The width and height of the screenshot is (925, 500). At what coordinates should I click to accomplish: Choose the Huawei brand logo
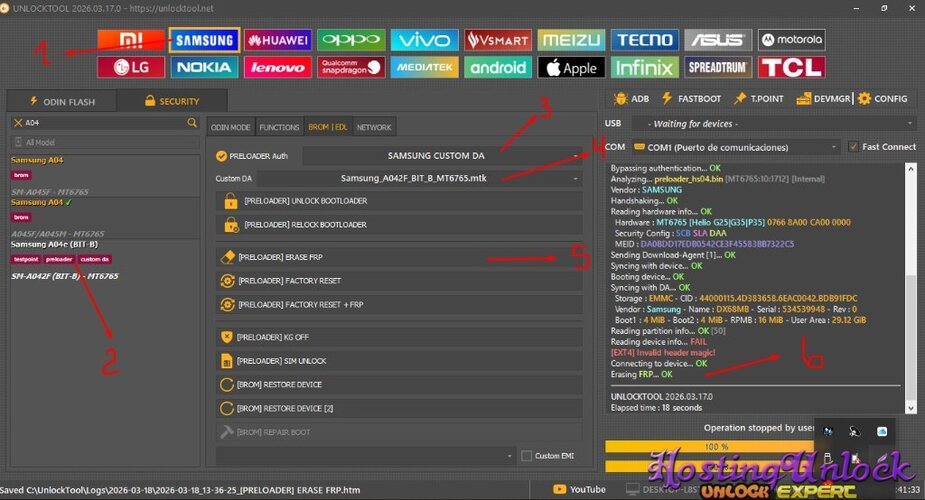pos(278,40)
